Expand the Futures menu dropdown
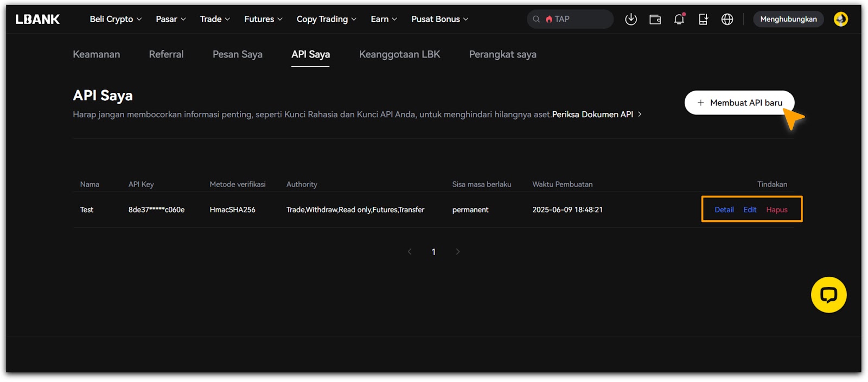Image resolution: width=868 pixels, height=382 pixels. [263, 19]
